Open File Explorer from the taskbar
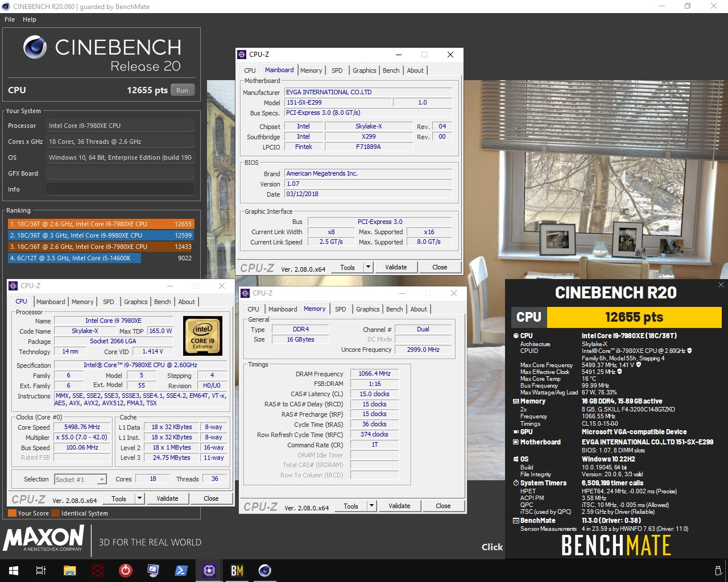Screen dimensions: 728x582 (69, 571)
